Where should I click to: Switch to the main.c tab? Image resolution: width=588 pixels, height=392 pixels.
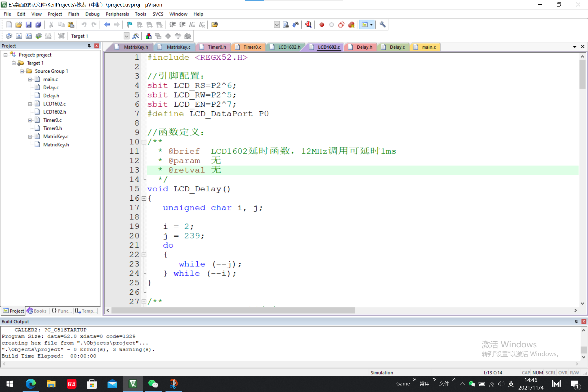coord(428,47)
